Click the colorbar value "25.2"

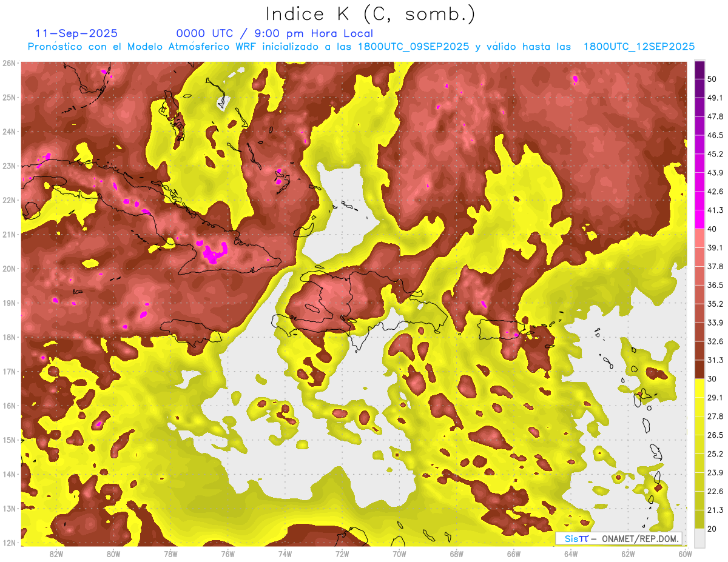point(715,453)
